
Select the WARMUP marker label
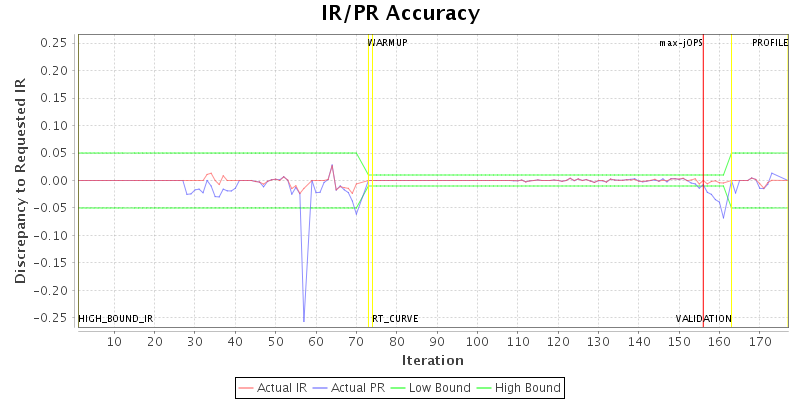(x=388, y=43)
